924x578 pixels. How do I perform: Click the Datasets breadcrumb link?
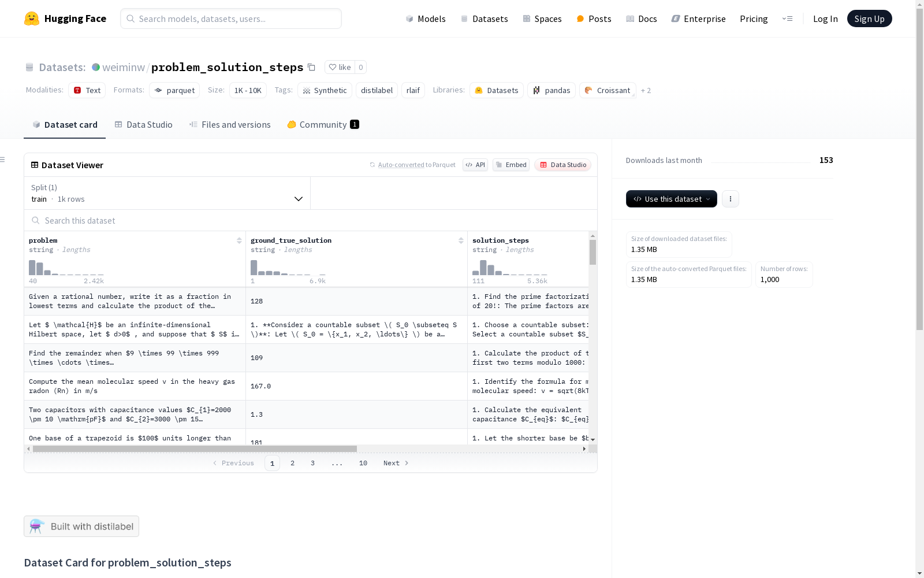click(x=62, y=67)
